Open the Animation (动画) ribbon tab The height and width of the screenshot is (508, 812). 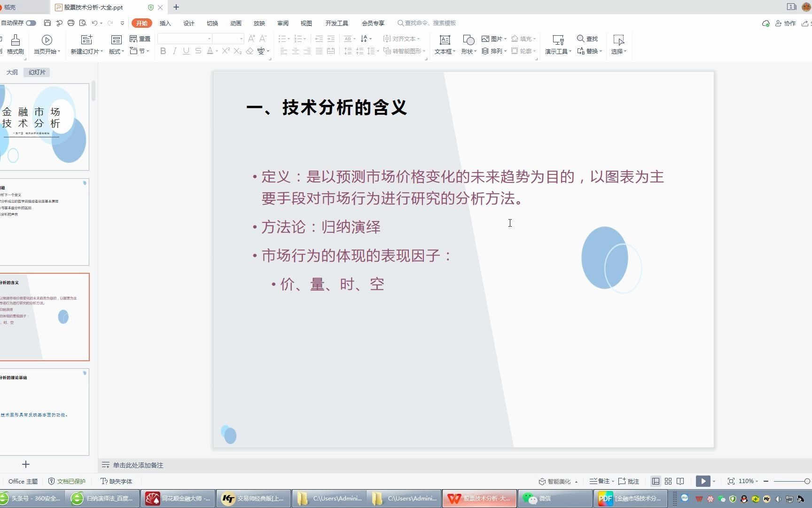point(236,23)
